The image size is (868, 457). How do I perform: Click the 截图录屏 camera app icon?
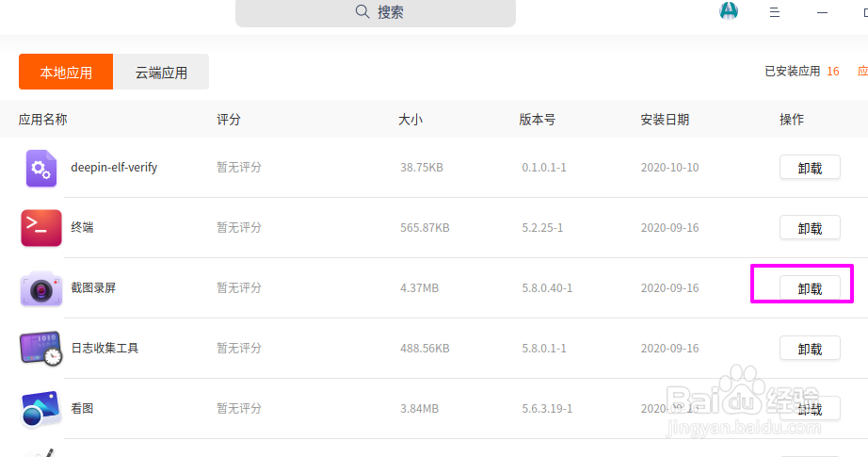pos(40,288)
